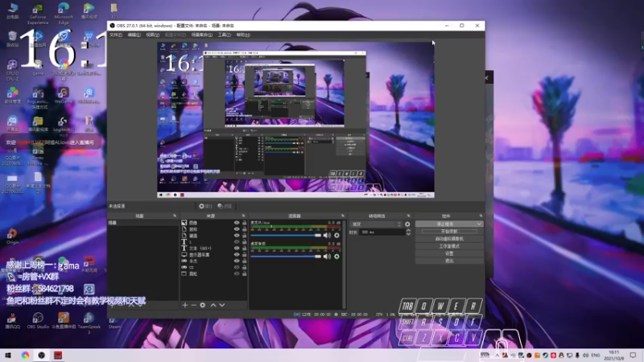This screenshot has width=644, height=362.
Task: Open the 帮助(H) menu
Action: point(243,35)
